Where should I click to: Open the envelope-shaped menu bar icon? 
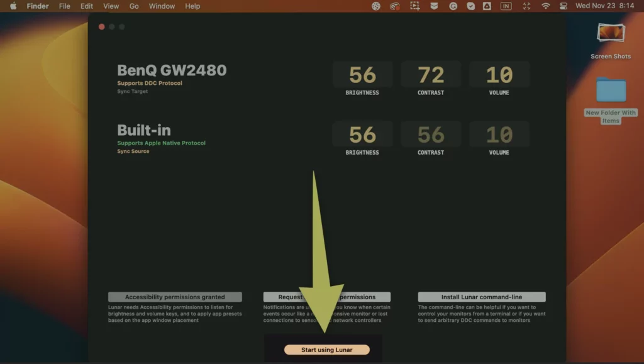pyautogui.click(x=434, y=6)
